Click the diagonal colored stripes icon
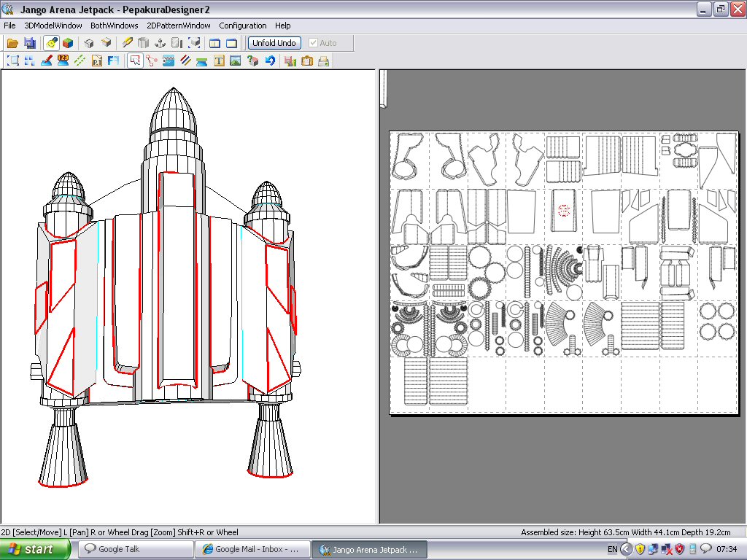 coord(185,61)
